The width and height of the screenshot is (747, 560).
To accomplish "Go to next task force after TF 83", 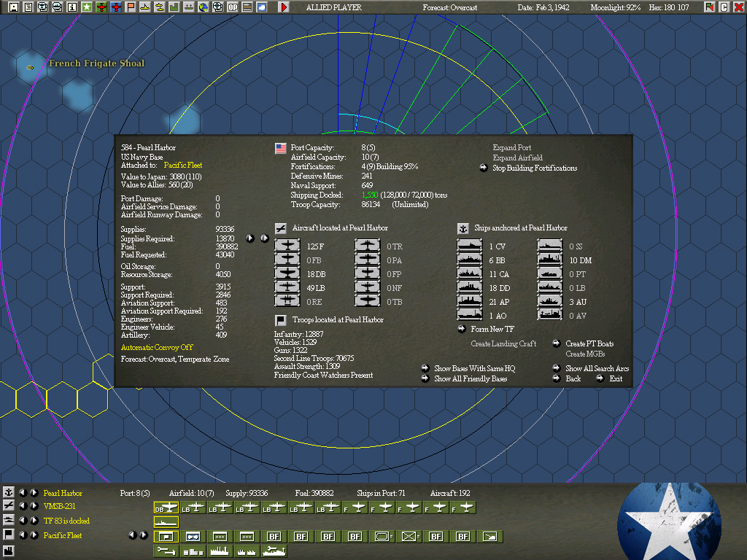I will [34, 521].
